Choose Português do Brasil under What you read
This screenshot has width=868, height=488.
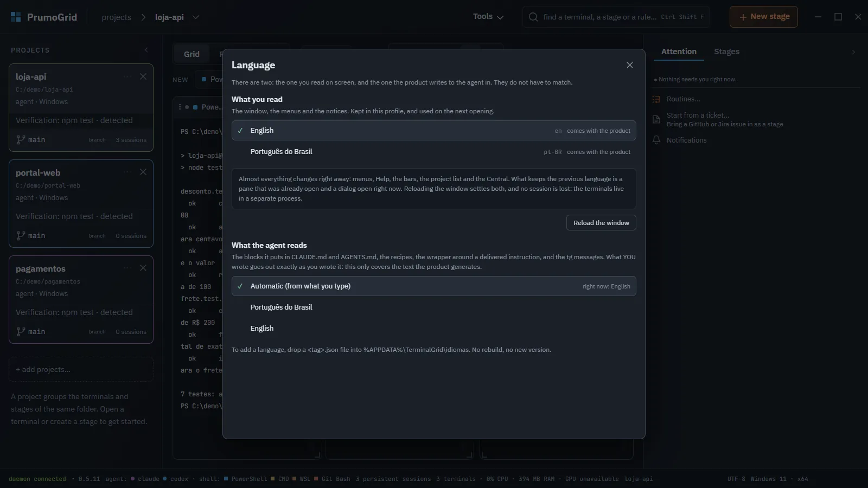point(433,152)
